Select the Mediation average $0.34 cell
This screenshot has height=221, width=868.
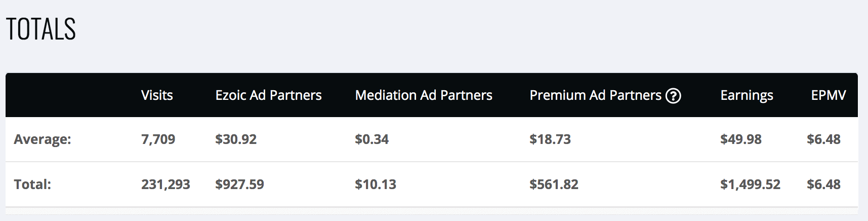pos(371,139)
